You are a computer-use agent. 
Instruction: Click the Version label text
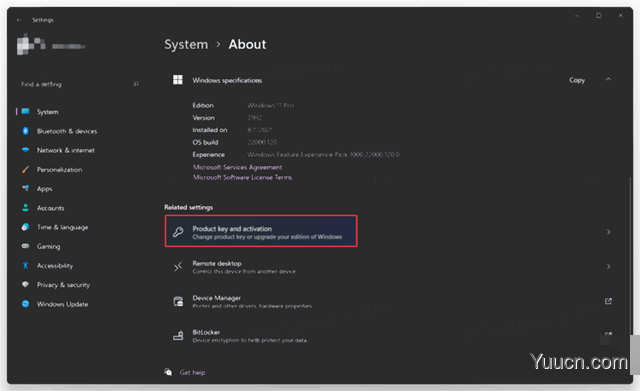click(x=203, y=118)
